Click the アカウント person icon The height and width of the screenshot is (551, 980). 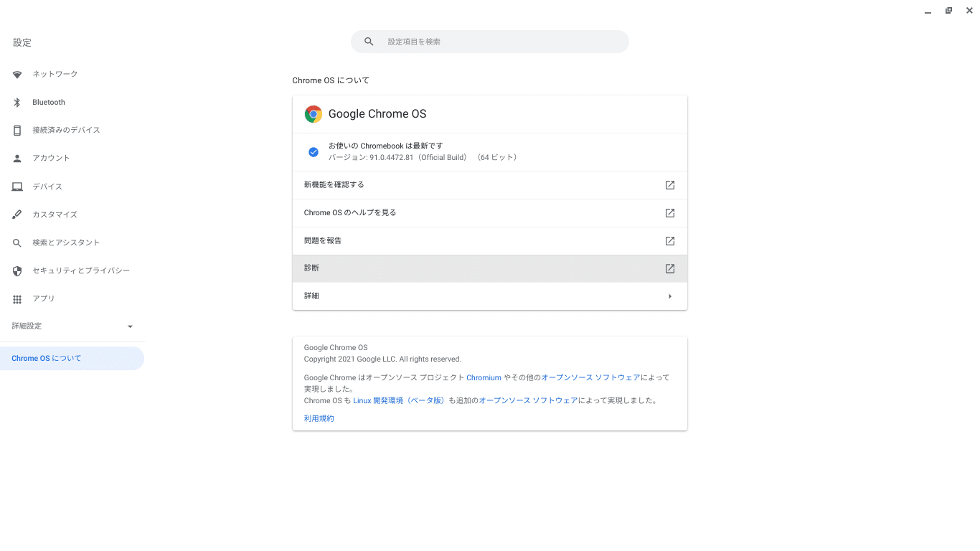[x=17, y=158]
